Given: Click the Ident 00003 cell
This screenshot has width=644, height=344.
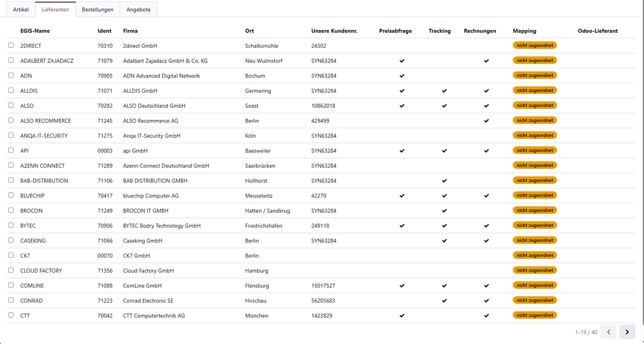Looking at the screenshot, I should 105,151.
